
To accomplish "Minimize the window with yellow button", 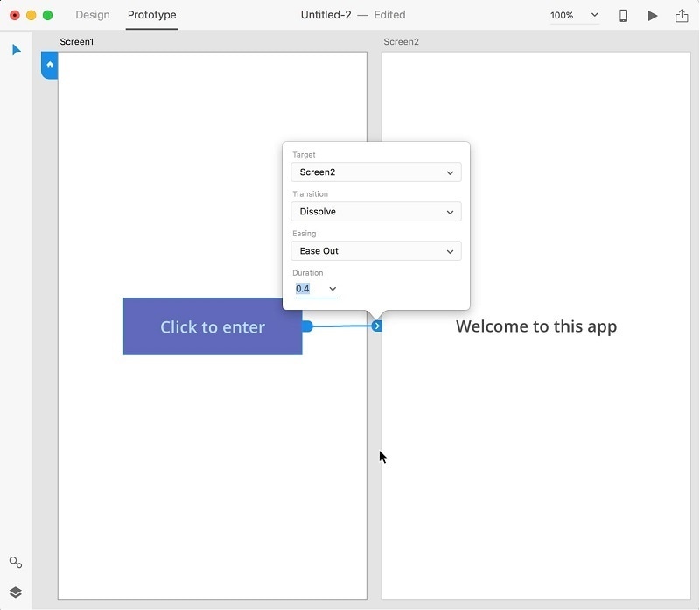I will [x=31, y=15].
